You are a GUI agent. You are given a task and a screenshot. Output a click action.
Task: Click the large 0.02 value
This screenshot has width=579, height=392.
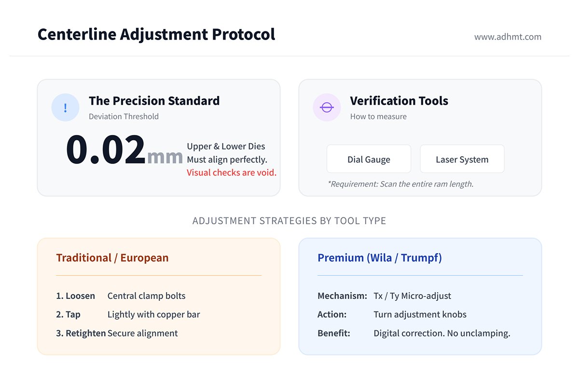coord(105,150)
